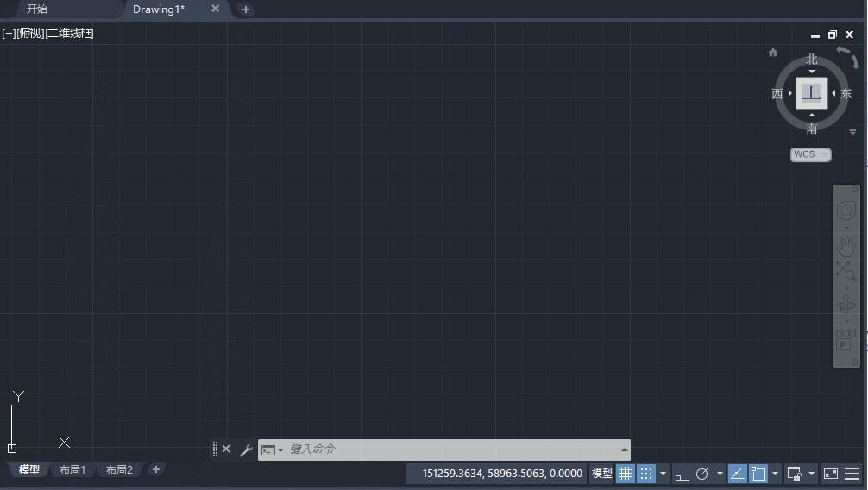This screenshot has height=490, width=868.
Task: Click the 模型 space button in status bar
Action: [601, 474]
